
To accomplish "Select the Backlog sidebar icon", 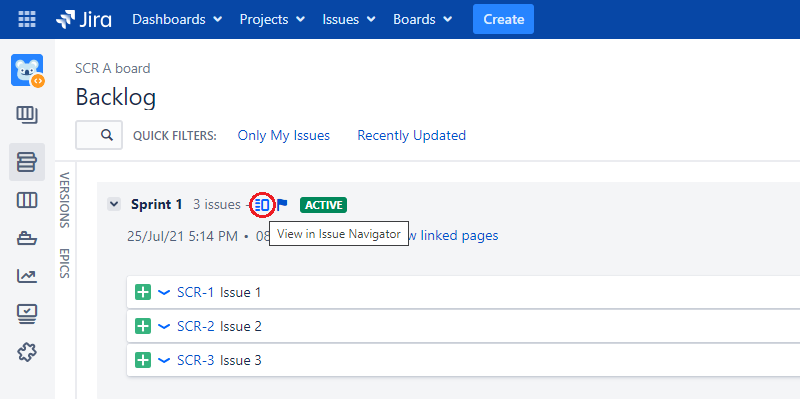I will (x=27, y=162).
